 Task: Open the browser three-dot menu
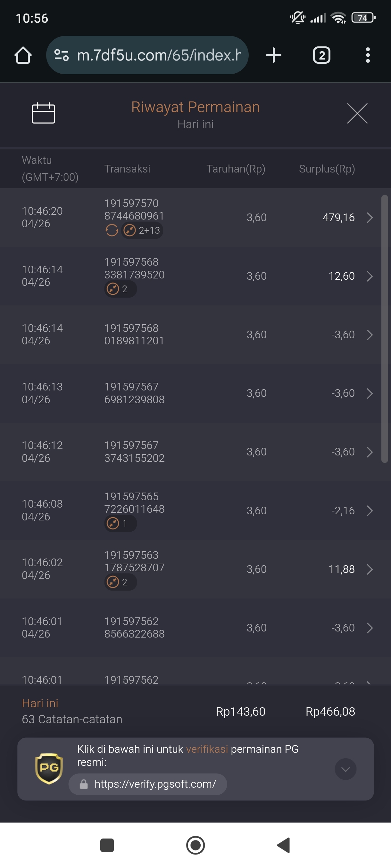[x=368, y=55]
